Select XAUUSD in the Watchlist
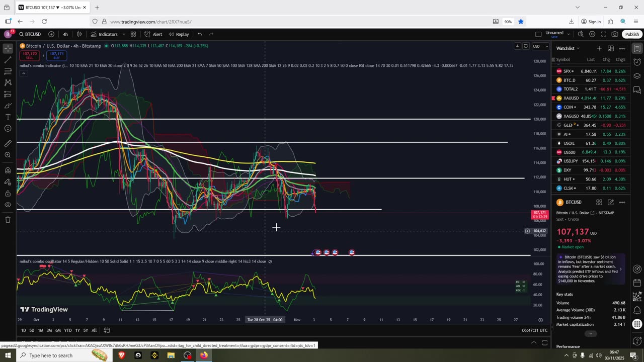 [591, 98]
